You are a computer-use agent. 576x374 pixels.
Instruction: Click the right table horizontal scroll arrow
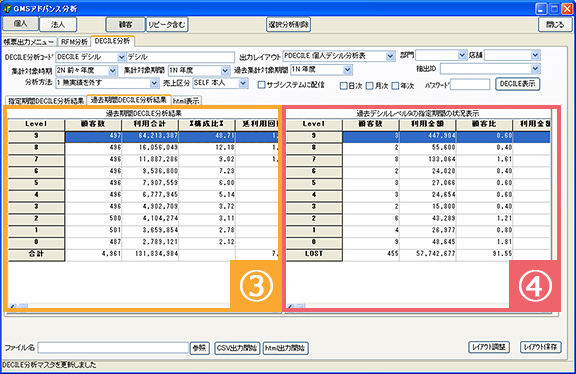point(291,306)
